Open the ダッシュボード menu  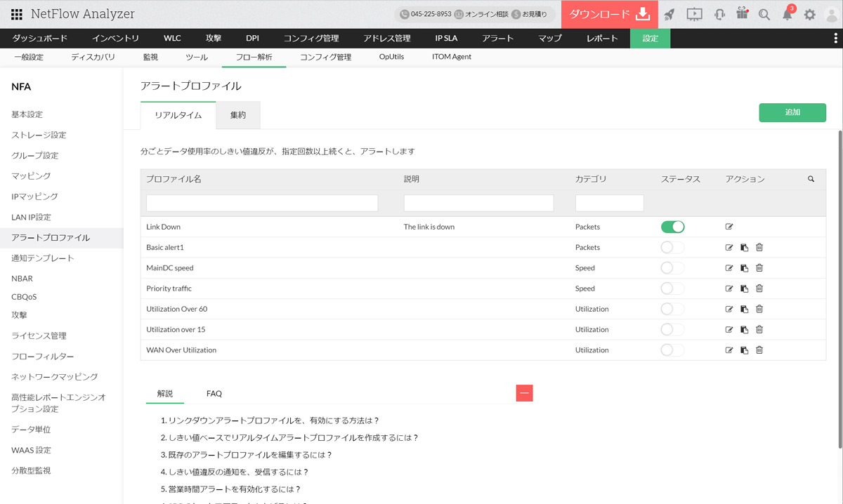point(40,39)
